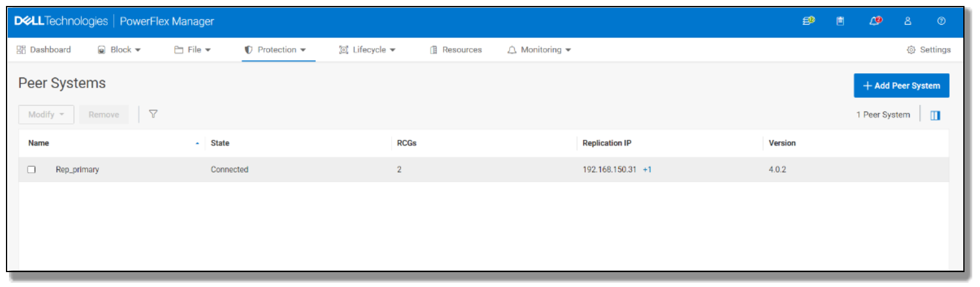Image resolution: width=980 pixels, height=287 pixels.
Task: Open the user account icon
Action: coord(908,21)
